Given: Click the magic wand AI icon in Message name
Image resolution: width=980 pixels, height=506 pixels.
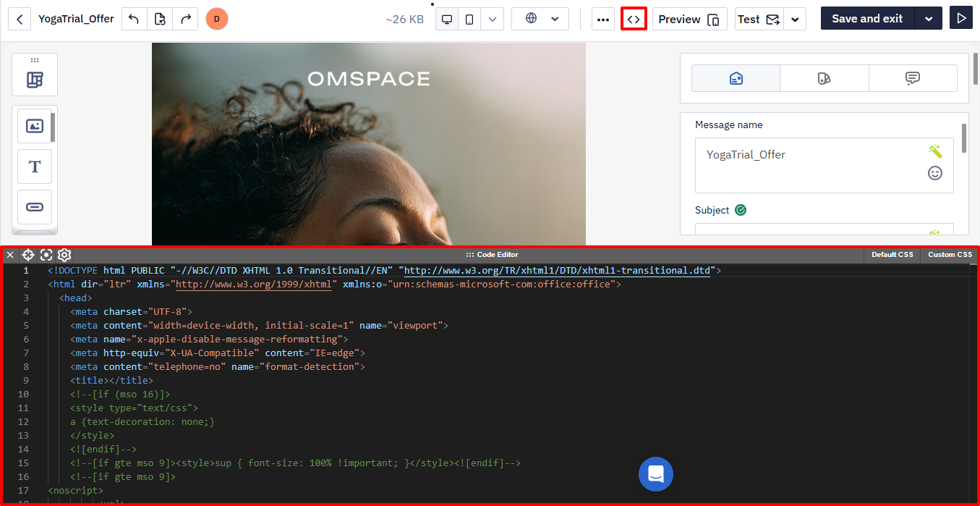Looking at the screenshot, I should (935, 151).
